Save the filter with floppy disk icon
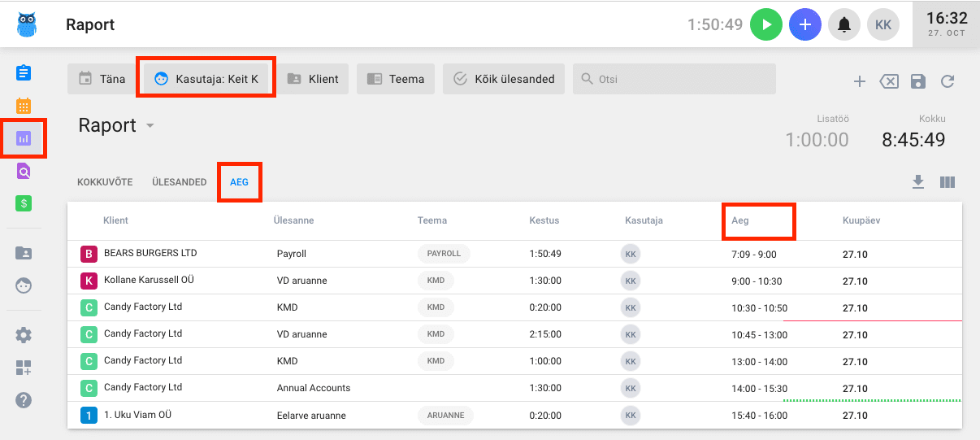 coord(917,81)
